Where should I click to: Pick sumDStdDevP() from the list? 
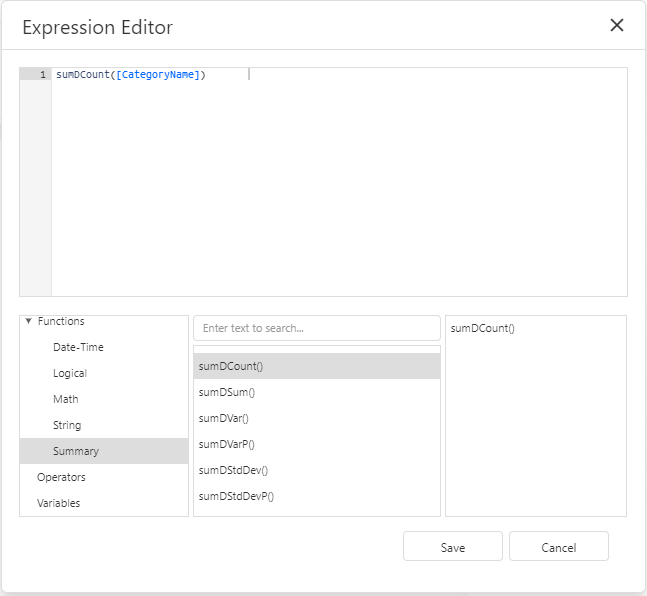(x=236, y=496)
